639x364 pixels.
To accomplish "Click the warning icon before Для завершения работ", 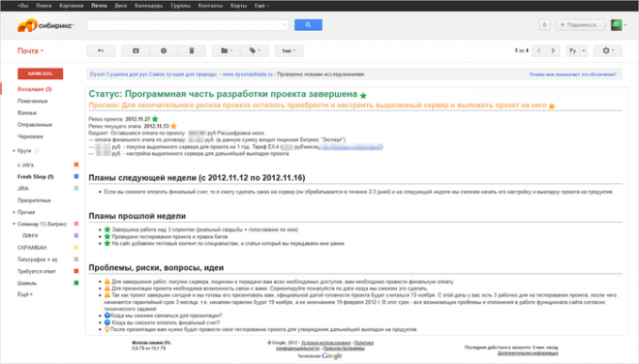I will pos(107,282).
